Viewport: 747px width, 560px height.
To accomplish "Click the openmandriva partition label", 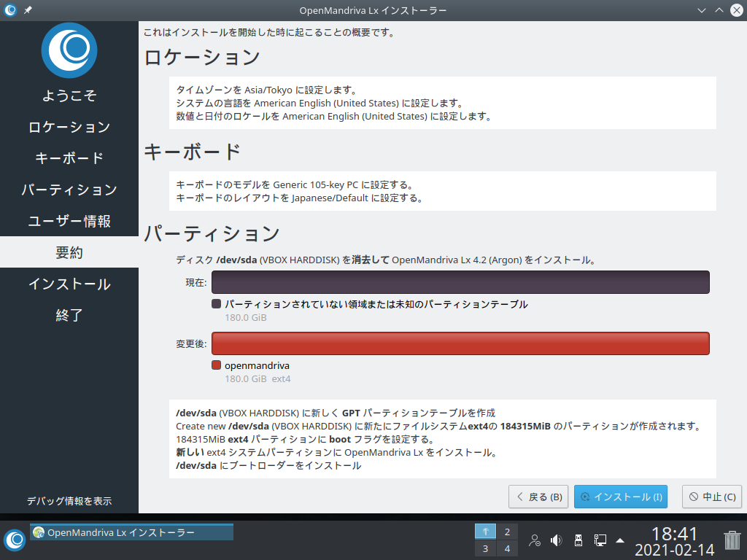I will click(257, 366).
